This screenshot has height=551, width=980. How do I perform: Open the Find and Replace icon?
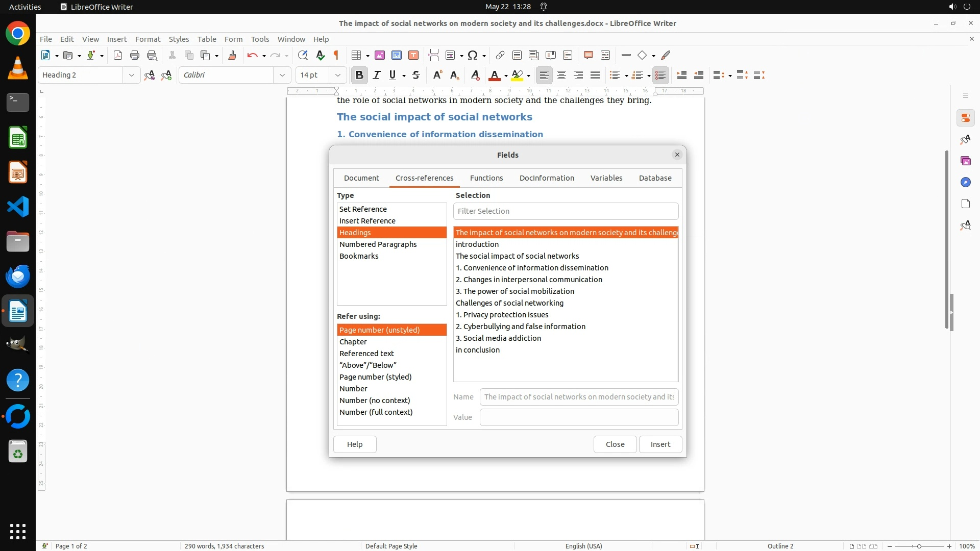point(303,55)
